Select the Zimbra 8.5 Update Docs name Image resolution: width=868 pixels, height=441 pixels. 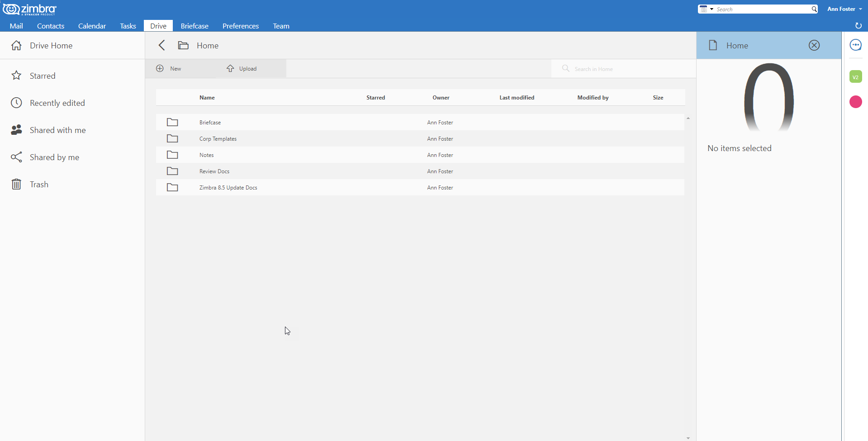pyautogui.click(x=228, y=188)
